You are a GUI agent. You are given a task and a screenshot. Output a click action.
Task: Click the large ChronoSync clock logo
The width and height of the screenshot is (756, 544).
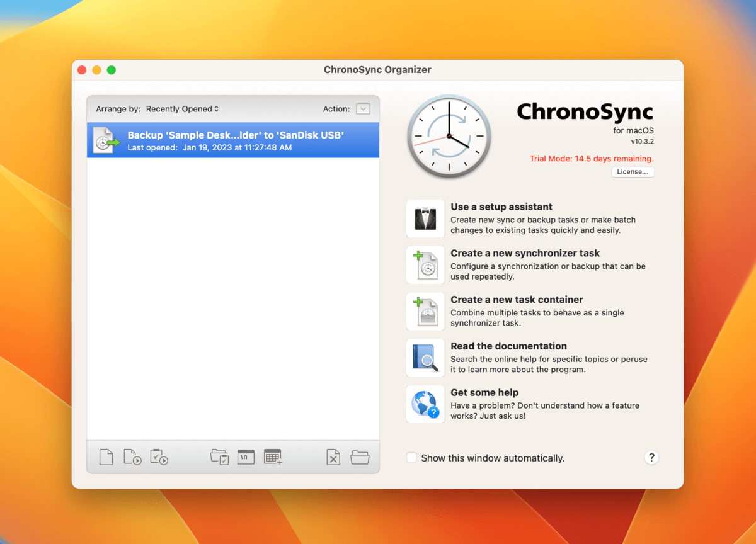pyautogui.click(x=449, y=137)
